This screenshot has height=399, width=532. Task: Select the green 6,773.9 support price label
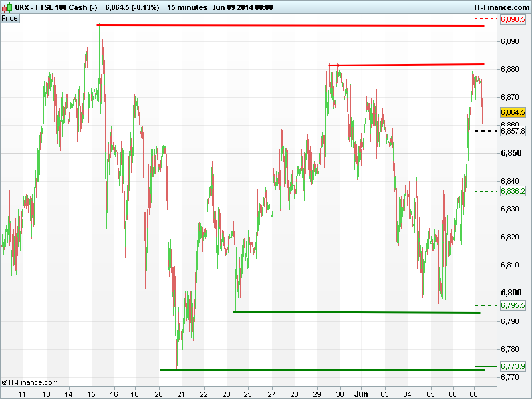pyautogui.click(x=513, y=366)
